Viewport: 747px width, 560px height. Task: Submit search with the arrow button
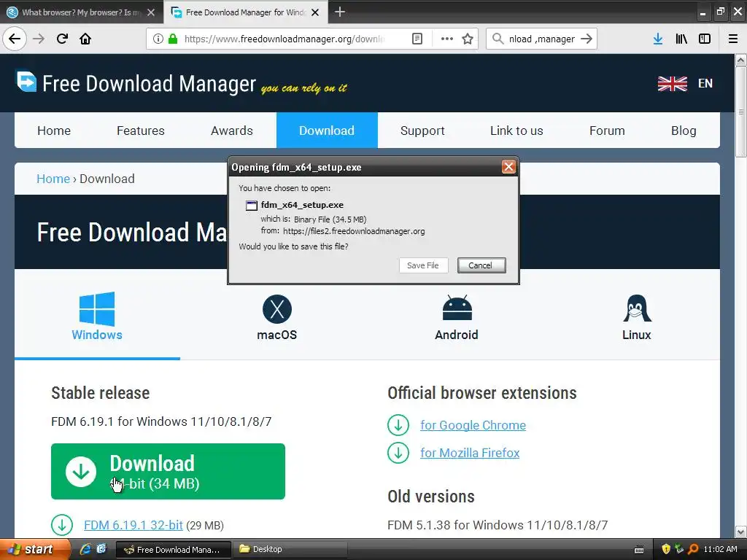pyautogui.click(x=587, y=39)
